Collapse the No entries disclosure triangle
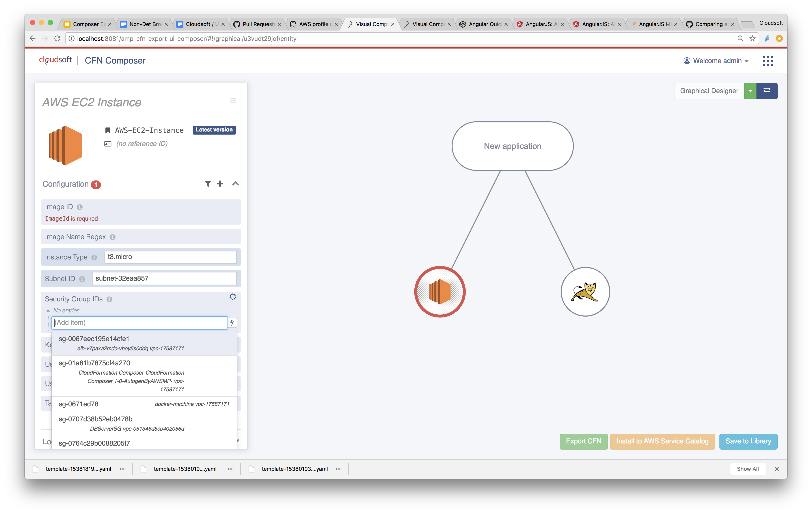Screen dimensions: 812x514 (48, 310)
